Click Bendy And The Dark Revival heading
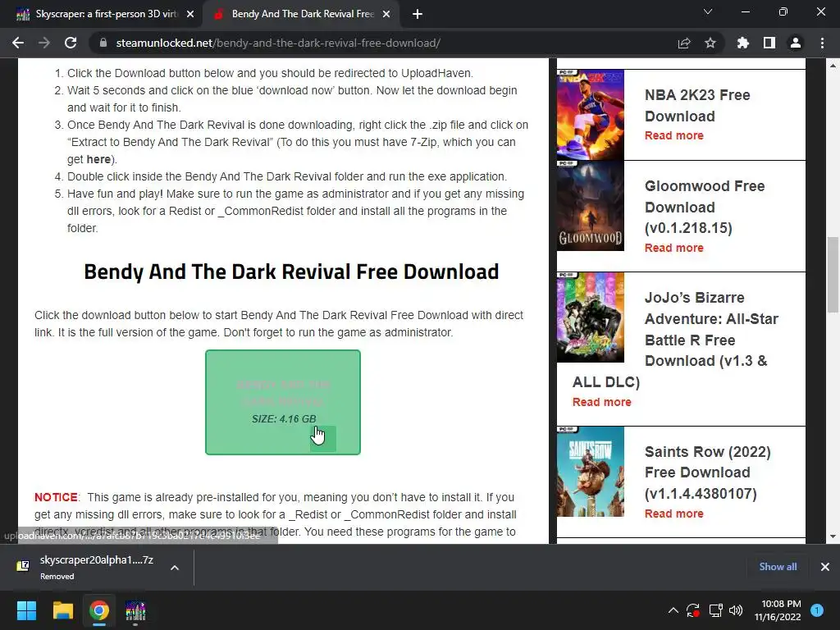Viewport: 840px width, 630px height. [x=291, y=272]
